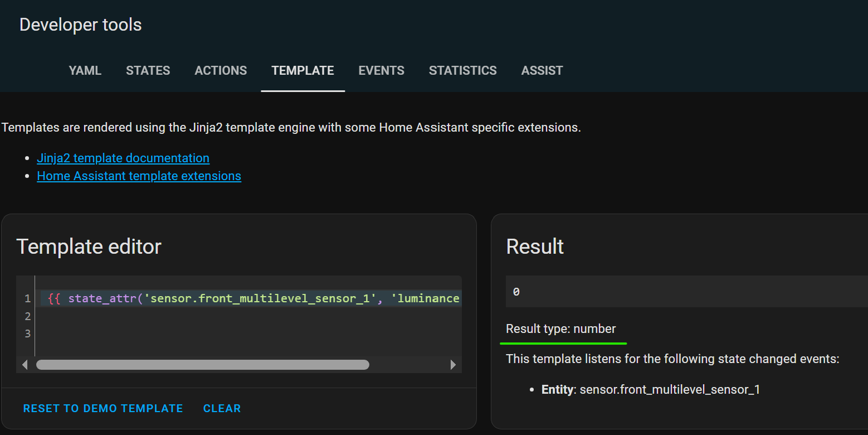Open the Jinja2 template documentation link

(123, 158)
